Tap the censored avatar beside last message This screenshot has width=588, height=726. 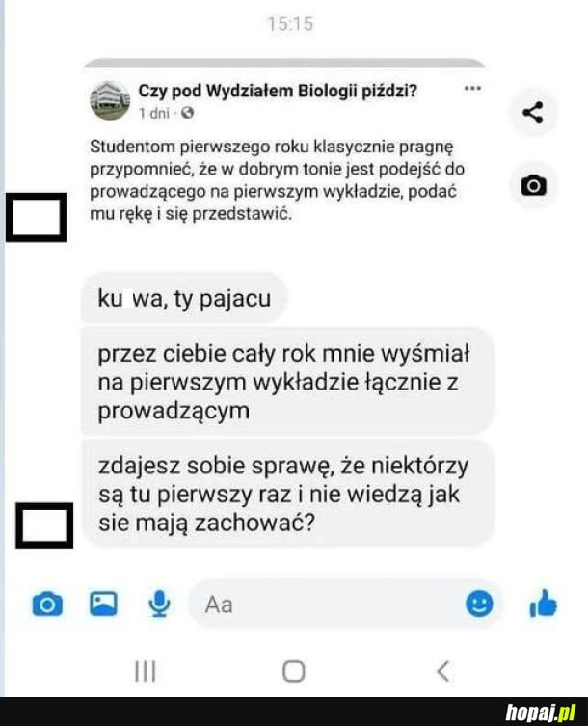point(44,525)
